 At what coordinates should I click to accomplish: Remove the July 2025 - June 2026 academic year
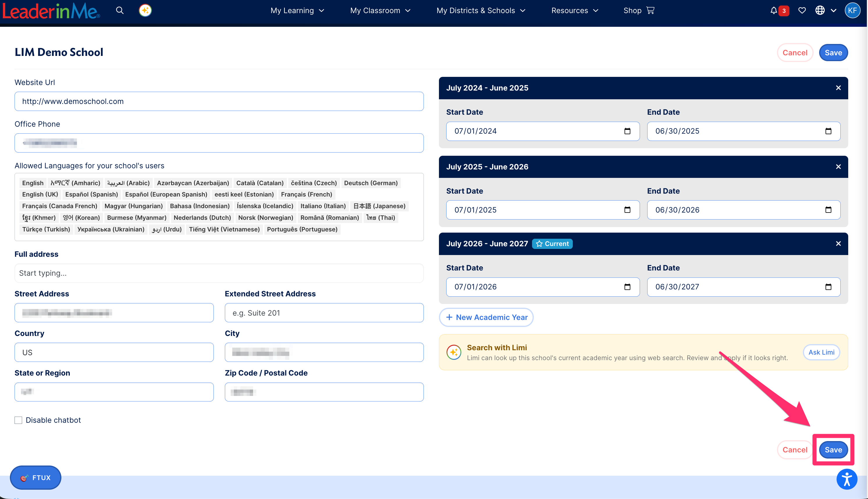tap(838, 167)
